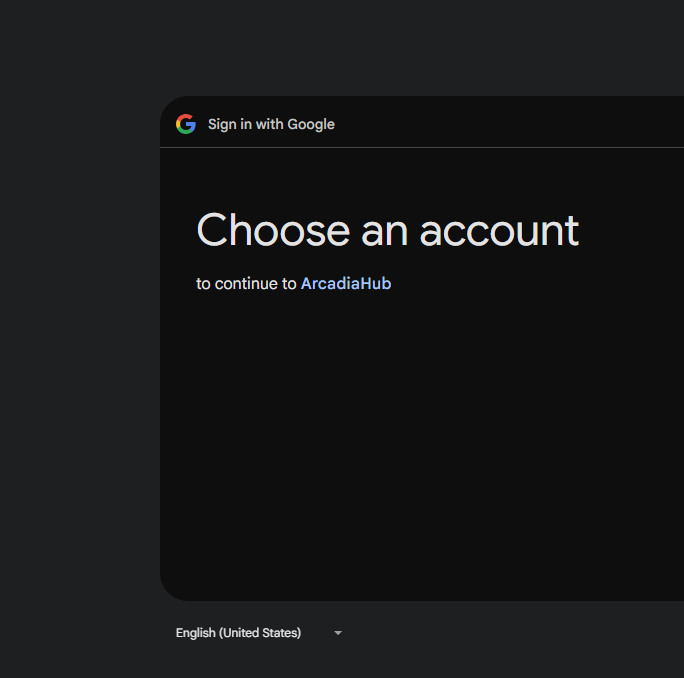Click the word "an" in the heading
This screenshot has height=678, width=684.
[385, 230]
